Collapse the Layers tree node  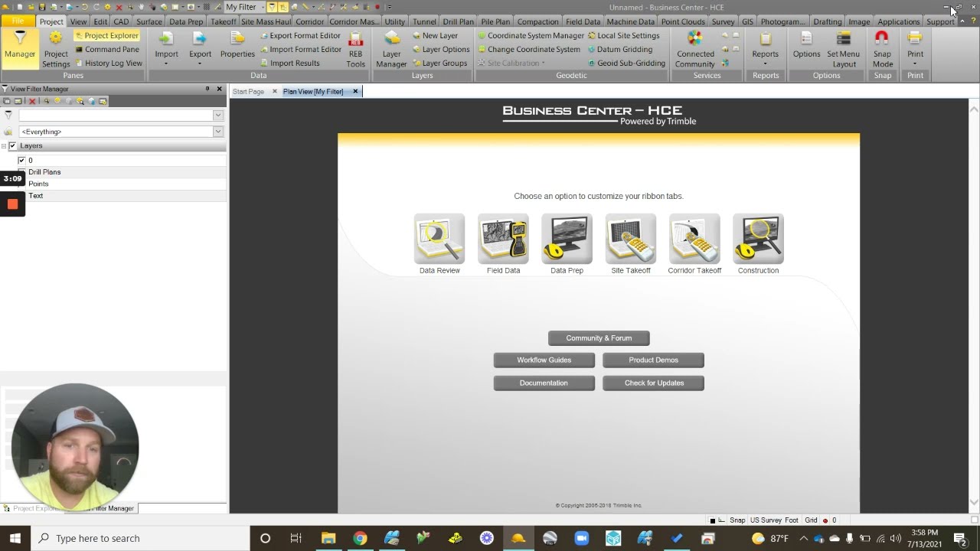pos(4,145)
